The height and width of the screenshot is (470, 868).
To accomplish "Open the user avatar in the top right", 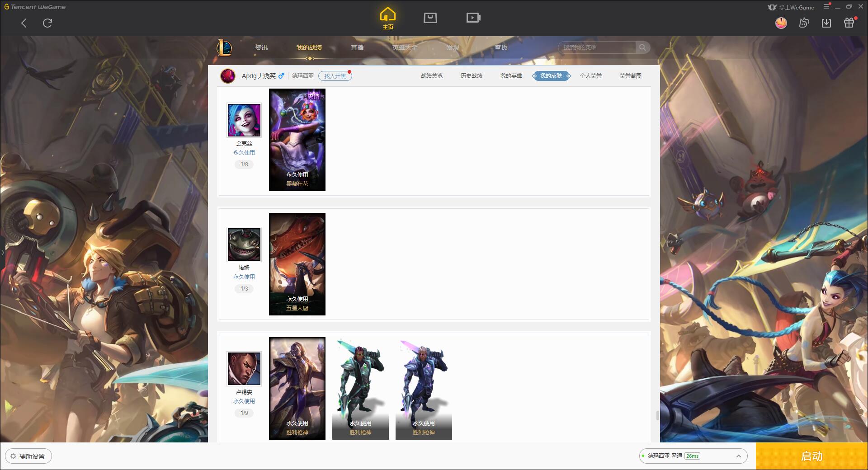I will (781, 23).
